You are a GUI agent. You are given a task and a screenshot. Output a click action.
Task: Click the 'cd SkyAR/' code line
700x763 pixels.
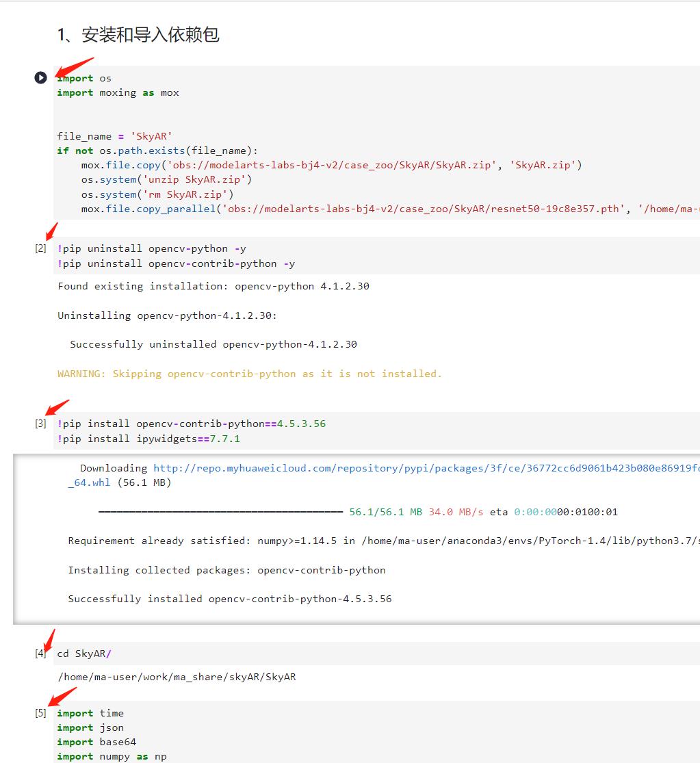click(84, 654)
